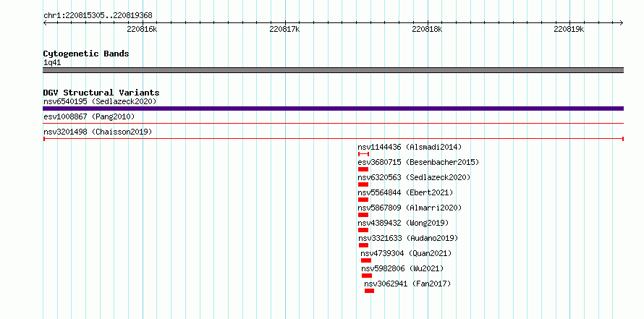Click the ruler's right end arrowhead
644x319 pixels.
622,23
